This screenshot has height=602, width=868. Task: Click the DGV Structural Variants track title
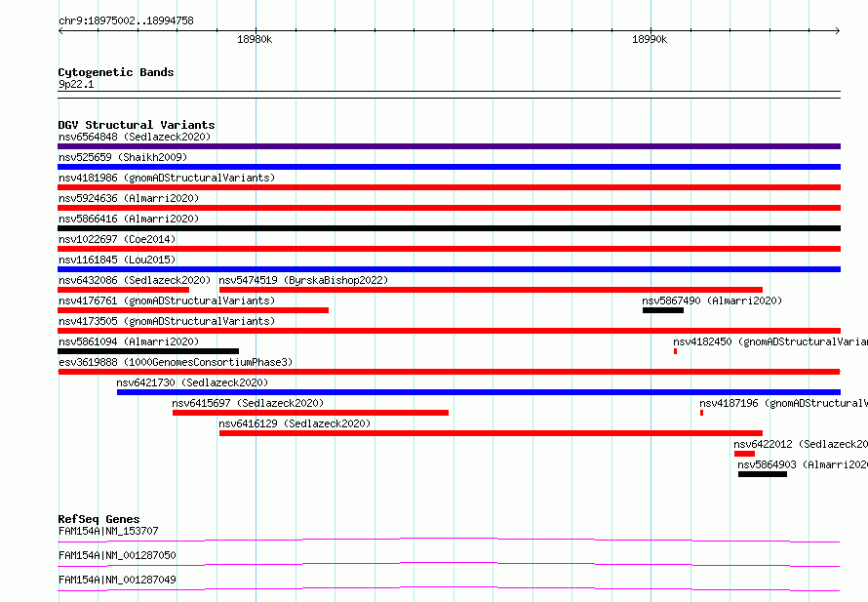[137, 125]
